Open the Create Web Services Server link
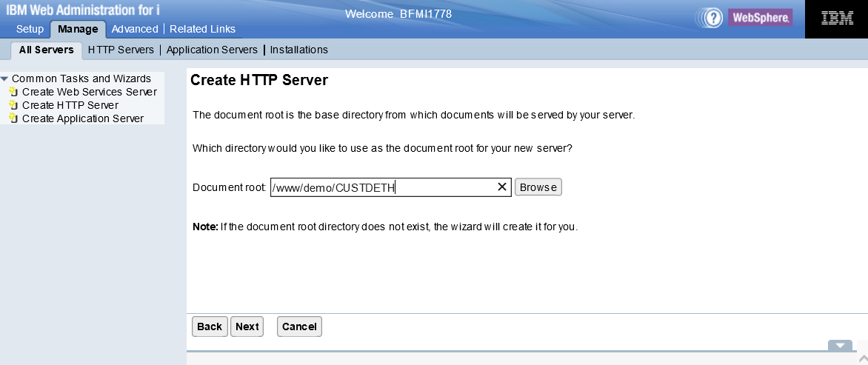Image resolution: width=868 pixels, height=365 pixels. tap(90, 92)
